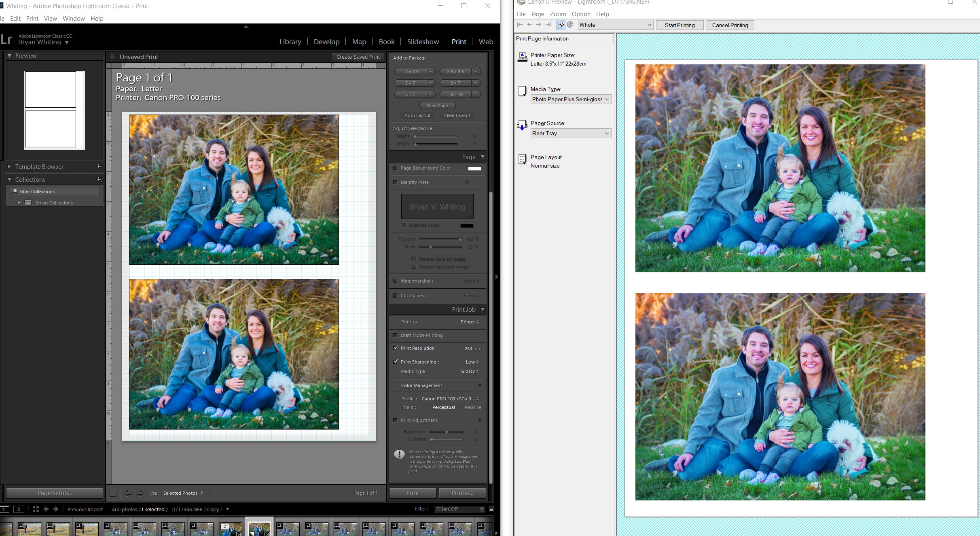Enable Draft Mode Printing checkbox
Viewport: 980px width, 536px height.
(x=395, y=335)
